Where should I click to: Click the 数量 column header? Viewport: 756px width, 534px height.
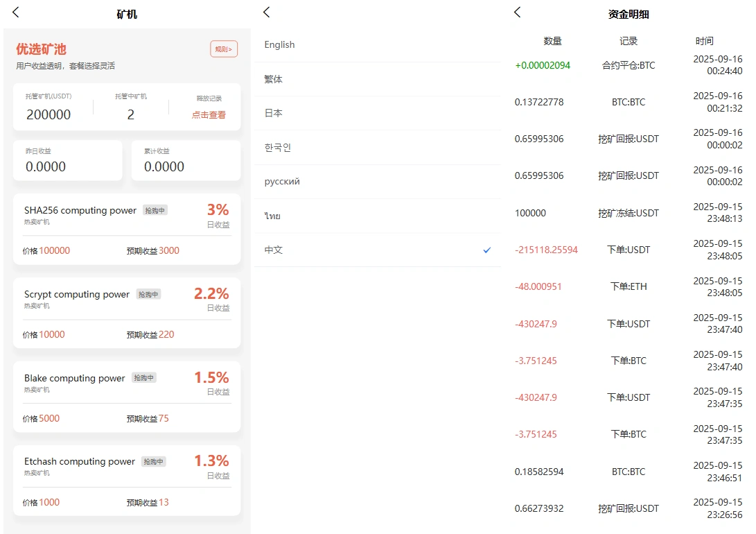[x=552, y=41]
